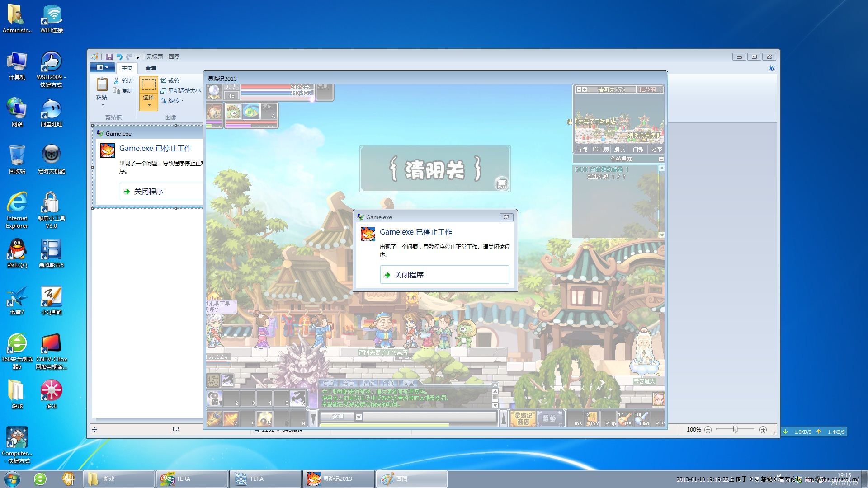The image size is (868, 488).
Task: Click the minimap zoom-out minus button
Action: [x=579, y=89]
